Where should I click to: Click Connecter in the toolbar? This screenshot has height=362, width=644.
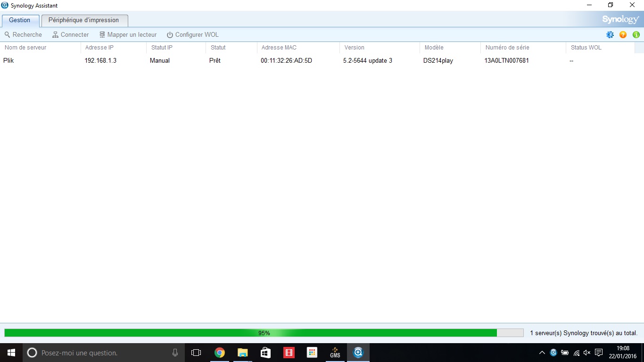70,35
